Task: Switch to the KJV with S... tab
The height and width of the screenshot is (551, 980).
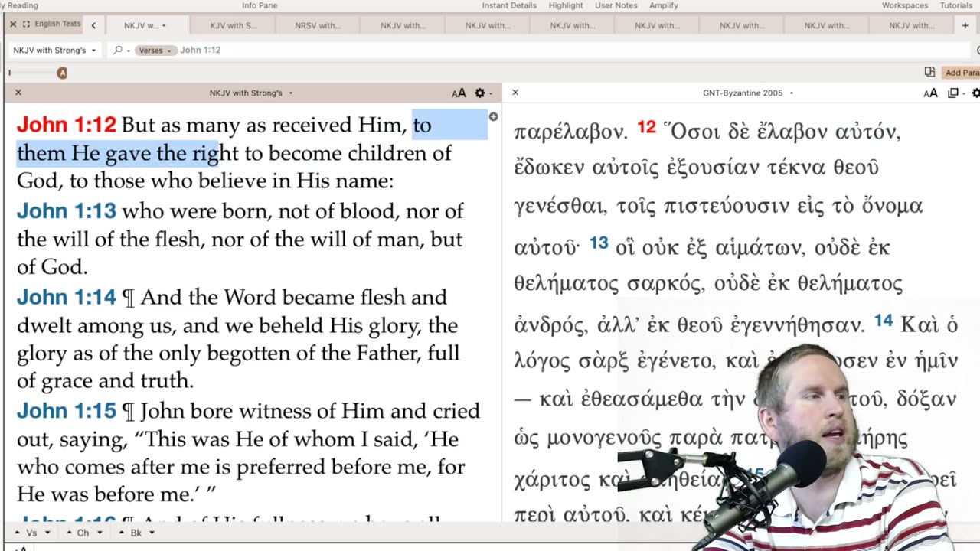Action: click(234, 25)
